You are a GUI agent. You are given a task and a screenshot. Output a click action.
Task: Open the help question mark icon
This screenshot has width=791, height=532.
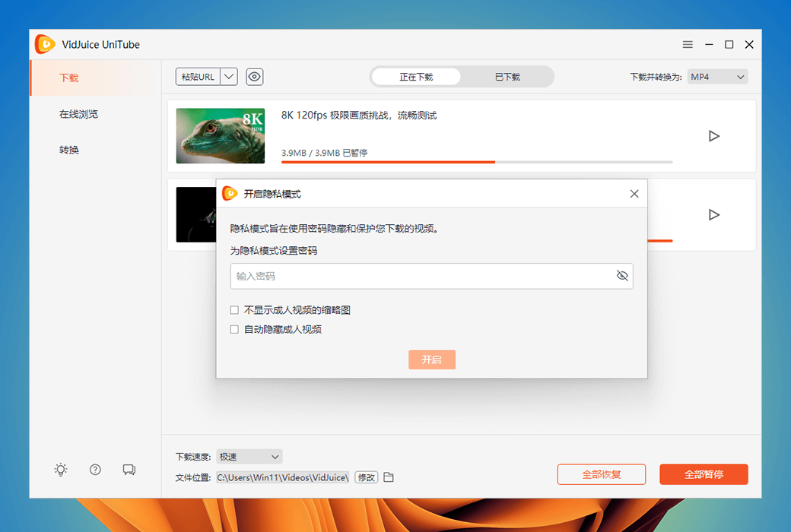click(x=95, y=470)
